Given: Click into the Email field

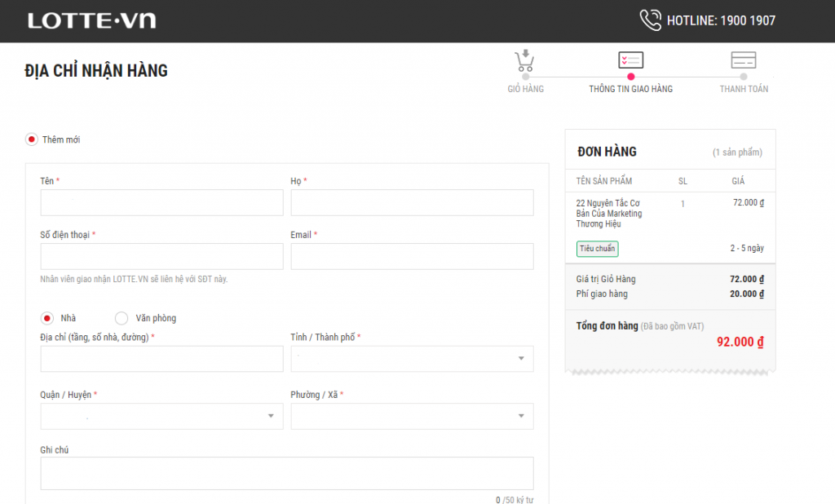Looking at the screenshot, I should pos(412,256).
